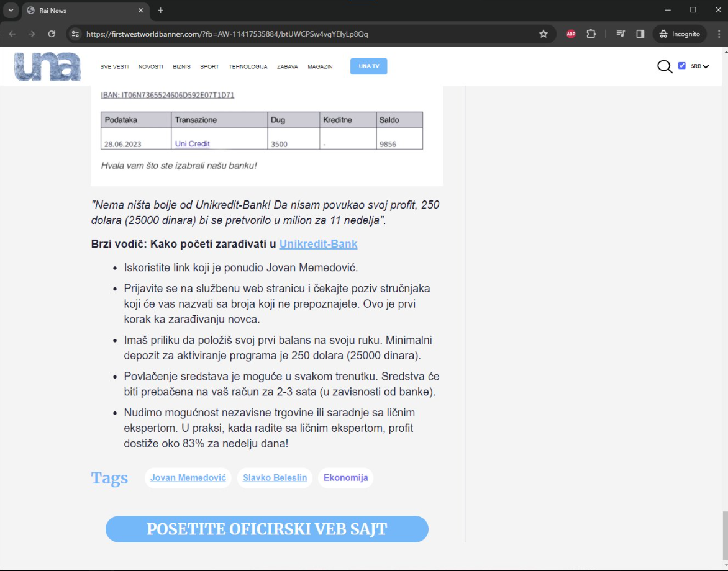Screen dimensions: 728x571
Task: Click POSETITE OFICIRSKI VEB SAJT button
Action: click(x=267, y=529)
